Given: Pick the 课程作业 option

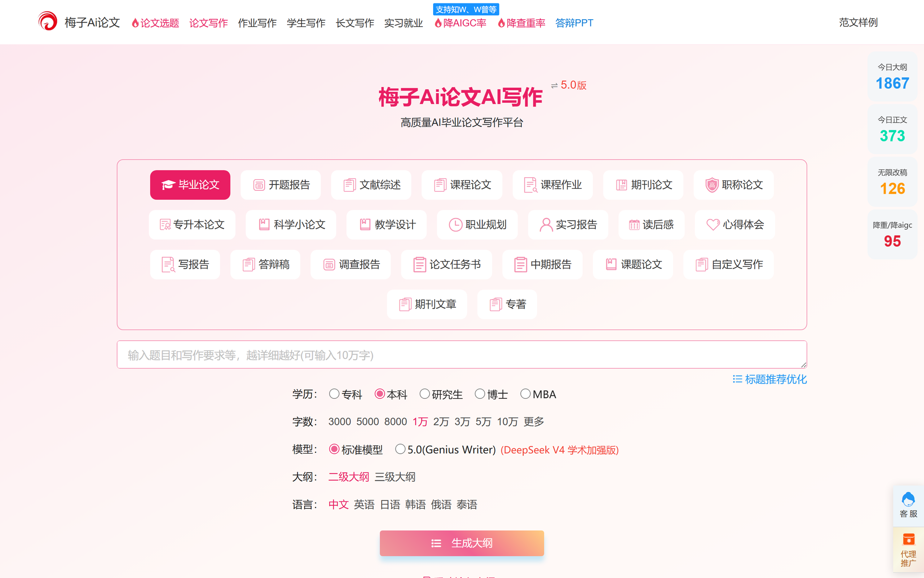Looking at the screenshot, I should click(x=552, y=185).
